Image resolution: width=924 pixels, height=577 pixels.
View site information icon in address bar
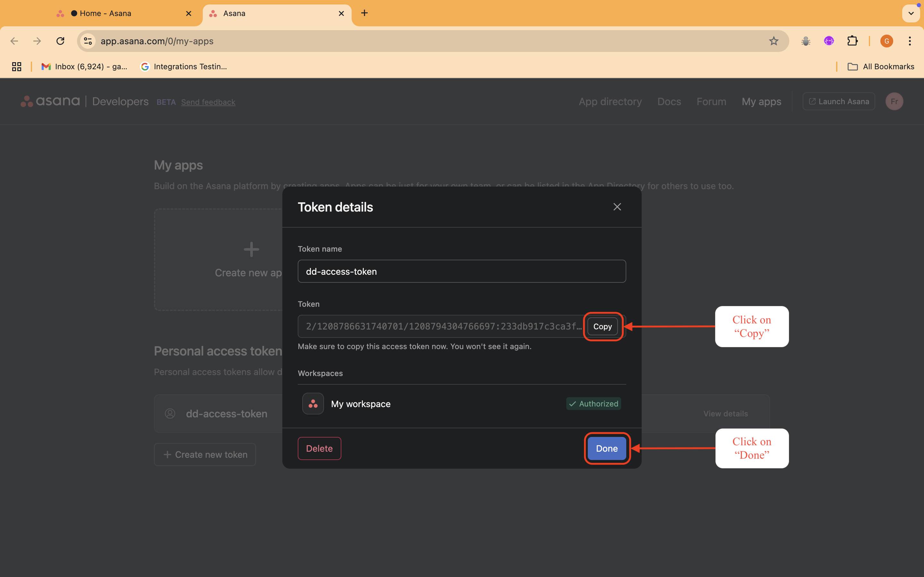point(88,41)
